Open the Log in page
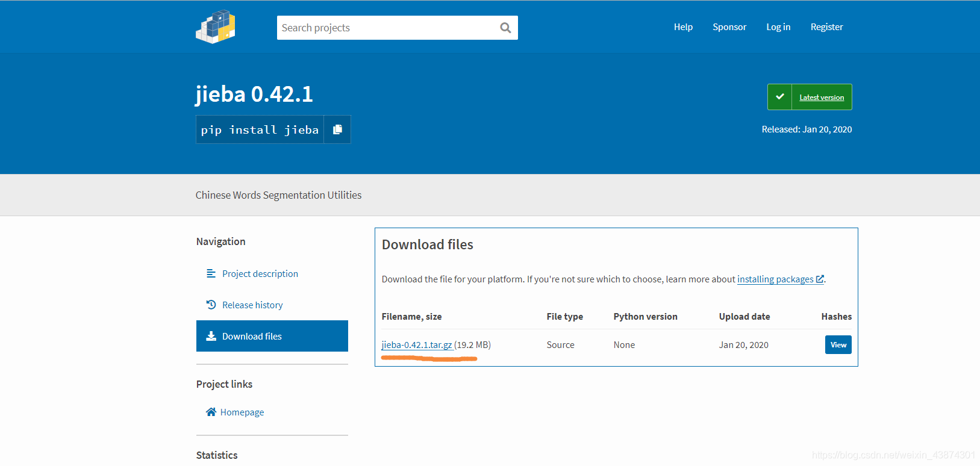This screenshot has height=466, width=980. (778, 27)
